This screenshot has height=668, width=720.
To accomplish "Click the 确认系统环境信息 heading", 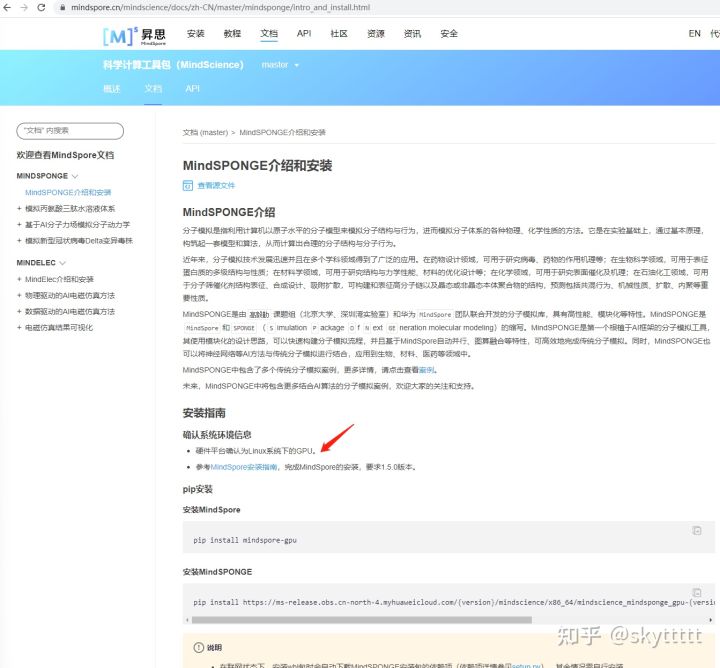I will tap(217, 435).
